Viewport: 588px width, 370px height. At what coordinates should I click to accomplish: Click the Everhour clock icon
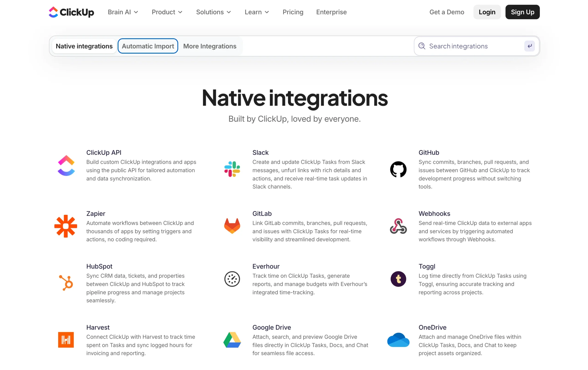(232, 279)
